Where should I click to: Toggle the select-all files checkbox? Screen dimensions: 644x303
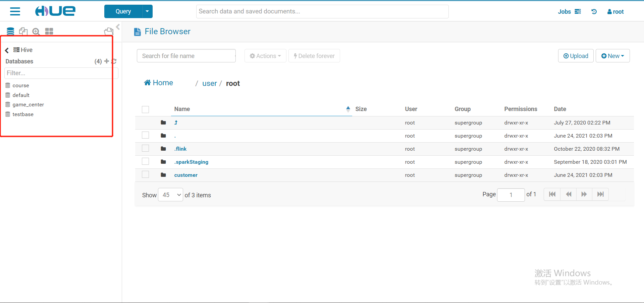coord(145,109)
